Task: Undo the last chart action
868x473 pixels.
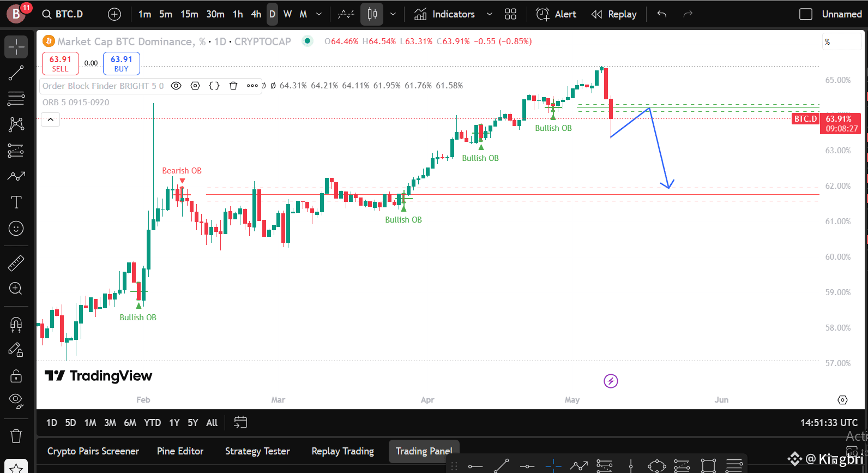Action: 662,14
